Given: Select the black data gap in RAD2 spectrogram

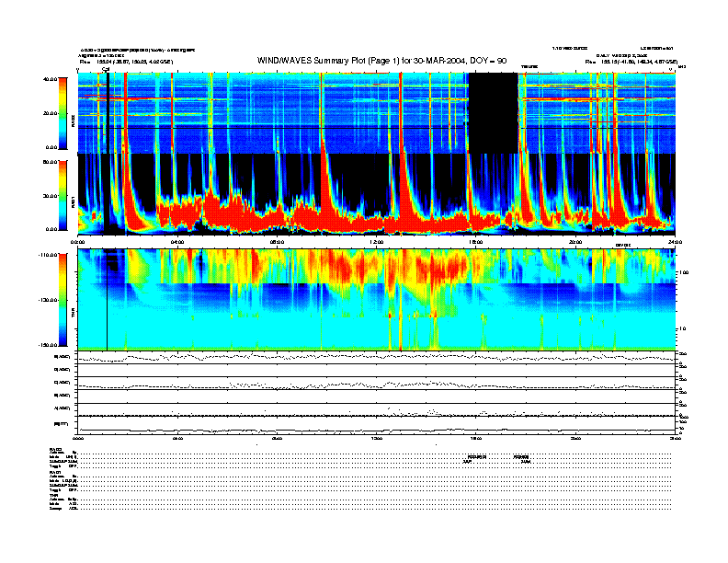Looking at the screenshot, I should click(492, 113).
